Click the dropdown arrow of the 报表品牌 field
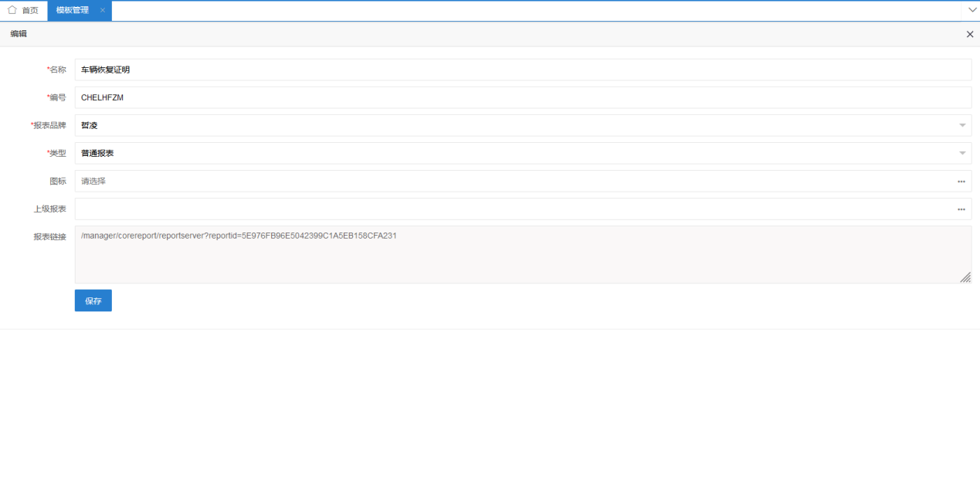Screen dimensions: 980x489 point(962,125)
